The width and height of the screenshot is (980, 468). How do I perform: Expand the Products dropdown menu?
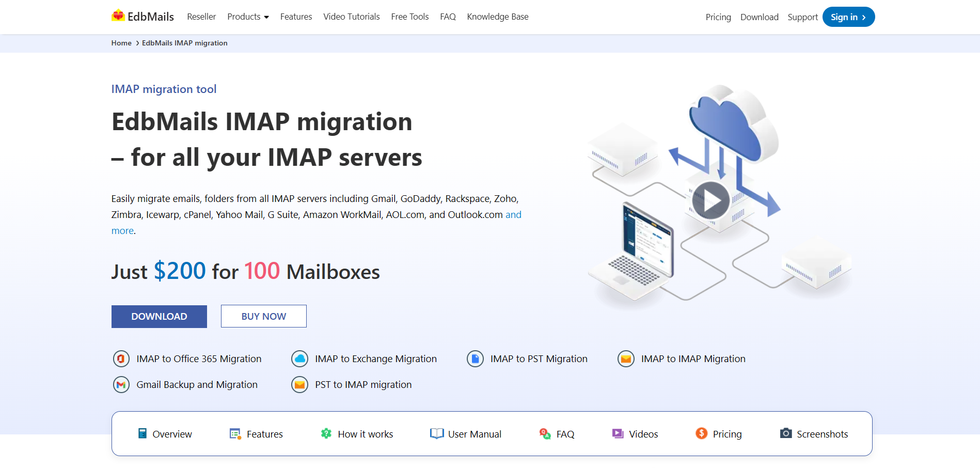point(248,17)
